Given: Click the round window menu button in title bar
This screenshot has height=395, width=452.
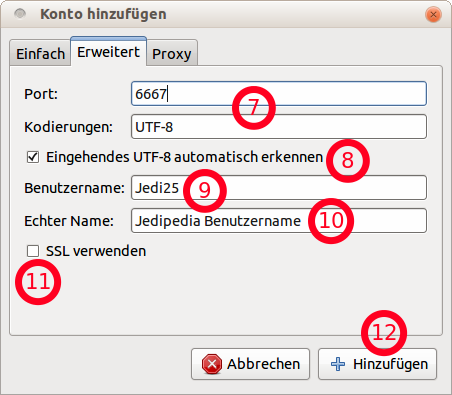Looking at the screenshot, I should [x=20, y=14].
